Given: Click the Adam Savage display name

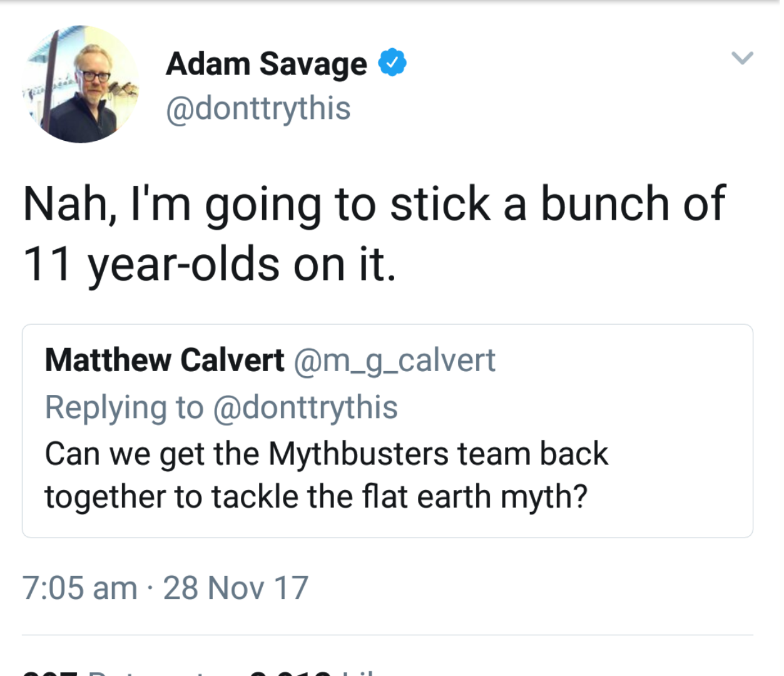Looking at the screenshot, I should pos(267,64).
